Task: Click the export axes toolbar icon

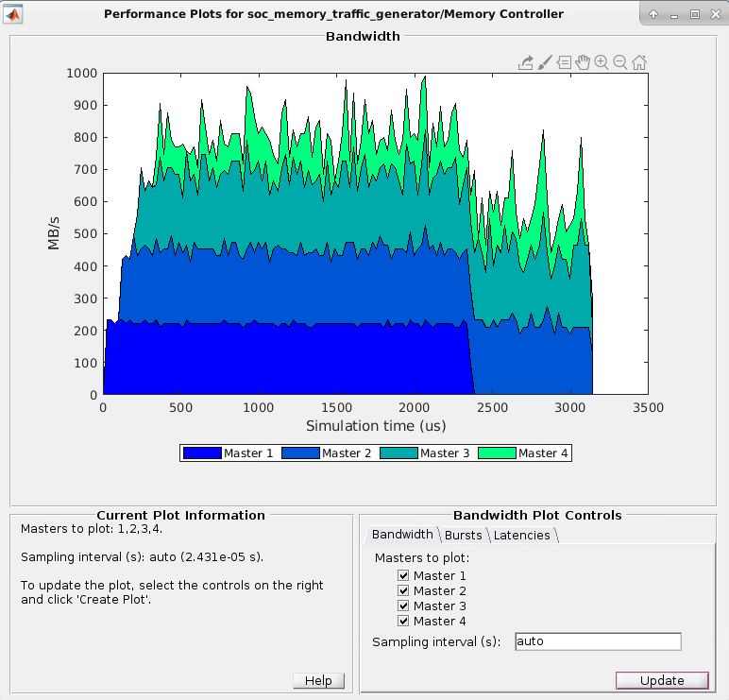Action: click(x=526, y=62)
